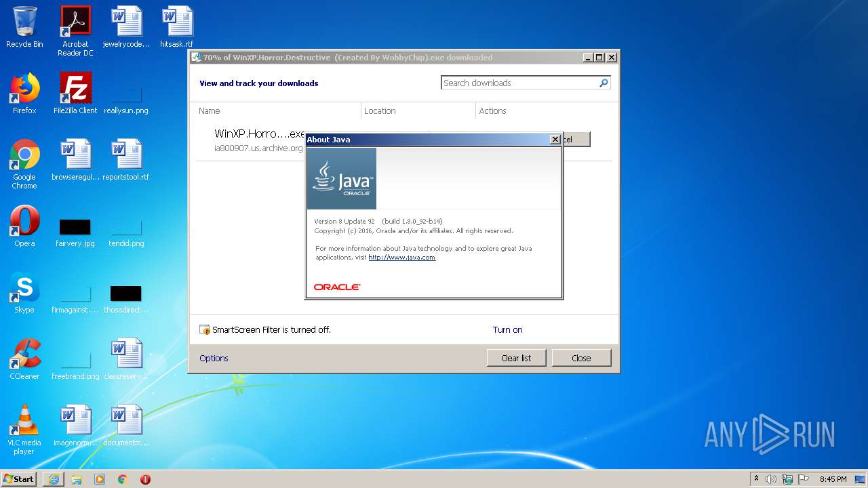
Task: Click the search magnifier icon
Action: pyautogui.click(x=604, y=83)
